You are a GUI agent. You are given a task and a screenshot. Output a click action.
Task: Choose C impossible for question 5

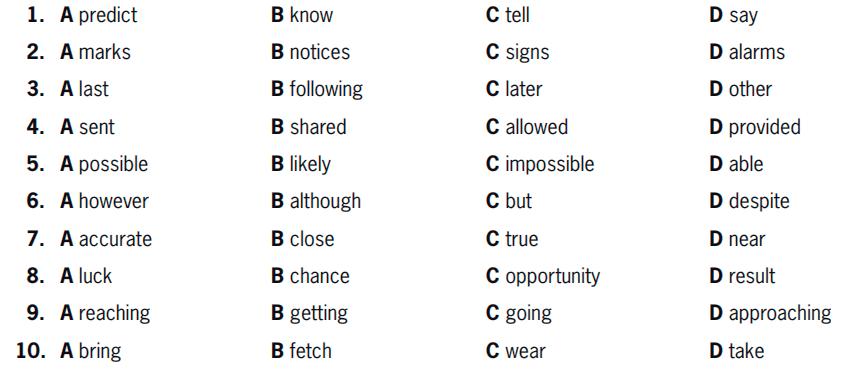(x=540, y=164)
